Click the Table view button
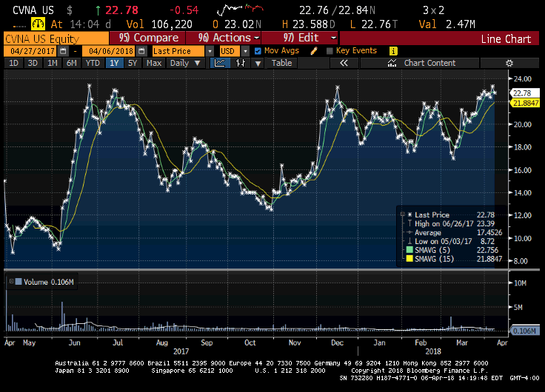This screenshot has height=392, width=545. (x=281, y=63)
